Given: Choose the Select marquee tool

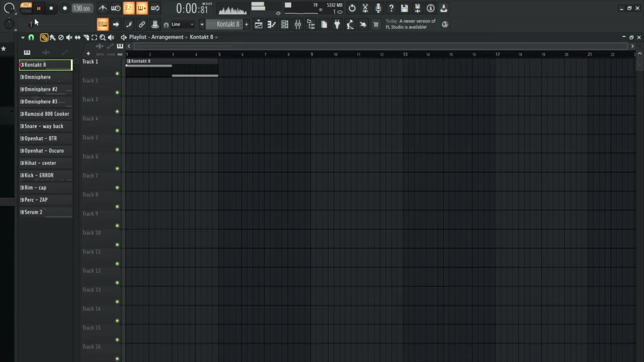Looking at the screenshot, I should [94, 37].
